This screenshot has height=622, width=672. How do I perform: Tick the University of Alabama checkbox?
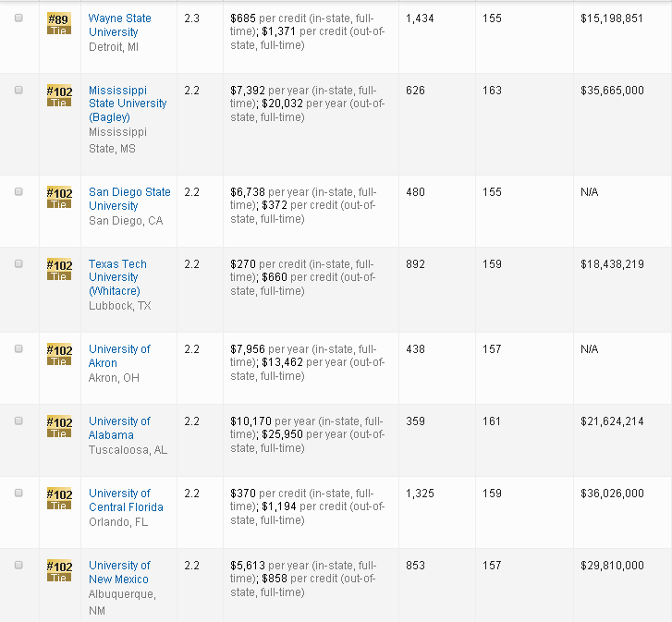click(x=19, y=421)
